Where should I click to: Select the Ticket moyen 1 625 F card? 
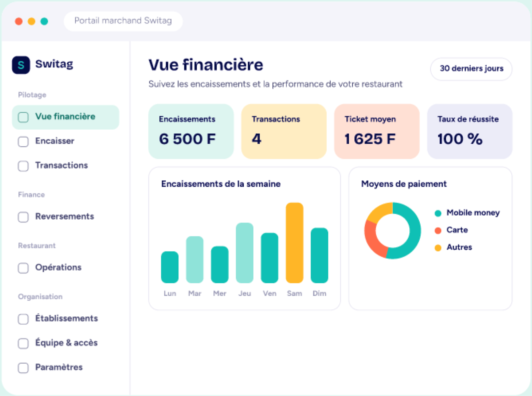pyautogui.click(x=377, y=131)
